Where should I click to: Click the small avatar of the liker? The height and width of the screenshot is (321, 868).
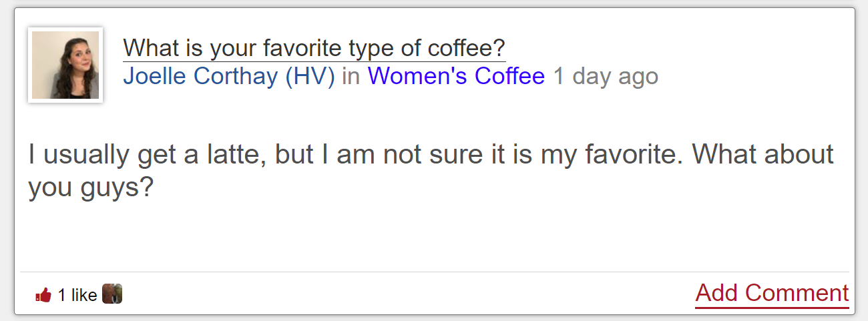(x=112, y=294)
